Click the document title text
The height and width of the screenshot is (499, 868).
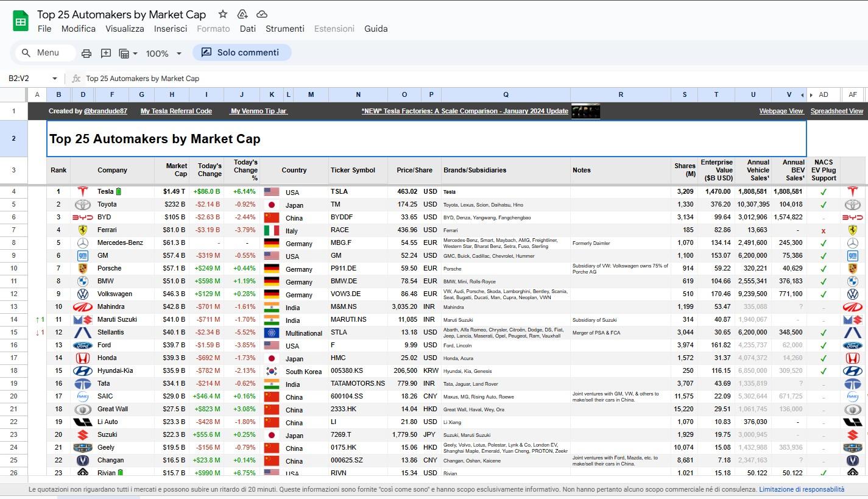(x=122, y=14)
